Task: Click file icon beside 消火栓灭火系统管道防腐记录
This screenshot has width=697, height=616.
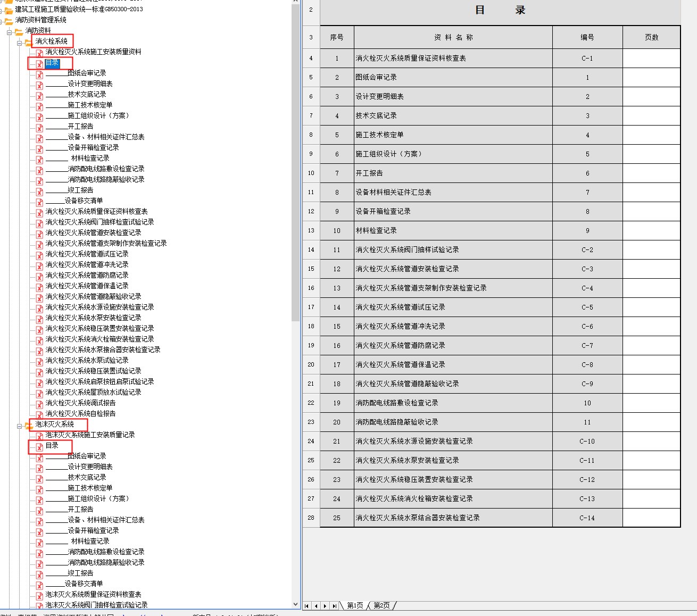Action: click(x=39, y=276)
